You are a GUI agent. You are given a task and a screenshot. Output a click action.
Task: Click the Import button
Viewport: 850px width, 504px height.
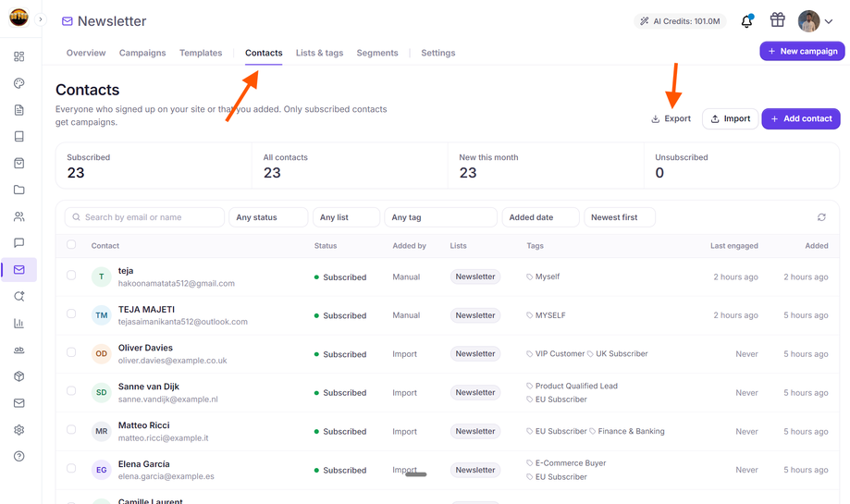click(x=730, y=118)
